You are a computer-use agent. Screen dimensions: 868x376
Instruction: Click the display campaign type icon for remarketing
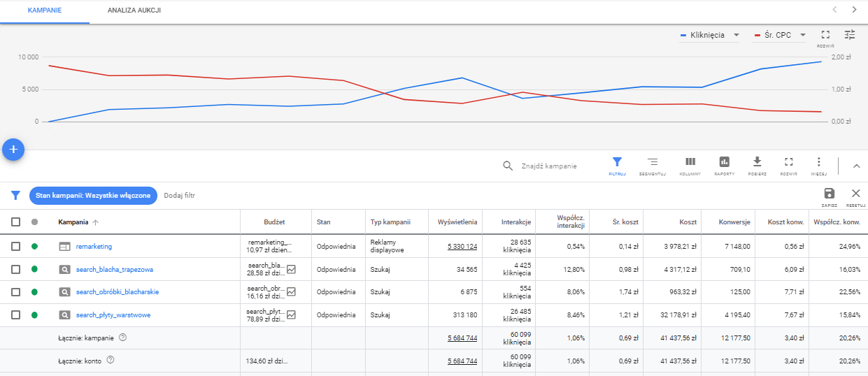click(x=64, y=246)
